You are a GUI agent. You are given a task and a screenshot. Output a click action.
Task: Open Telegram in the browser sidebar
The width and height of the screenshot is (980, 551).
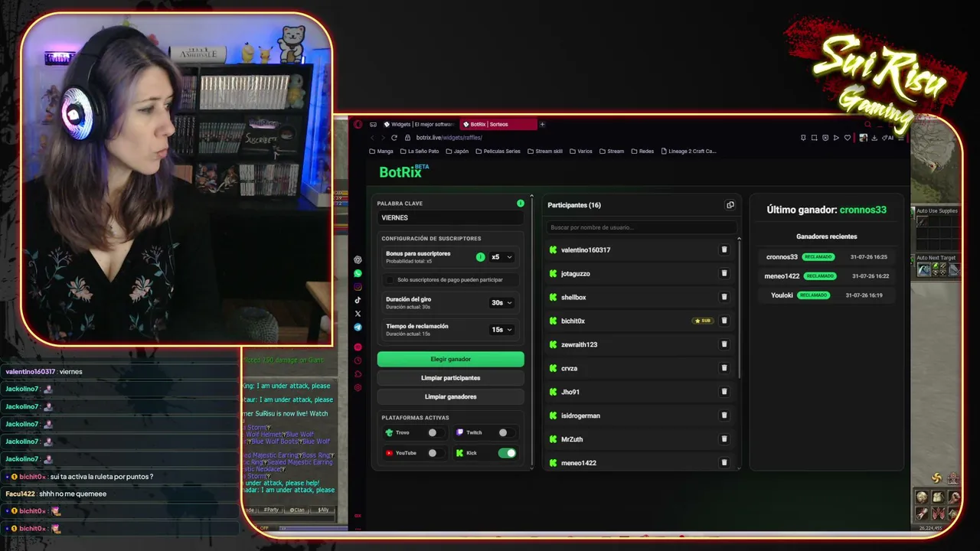pos(358,327)
